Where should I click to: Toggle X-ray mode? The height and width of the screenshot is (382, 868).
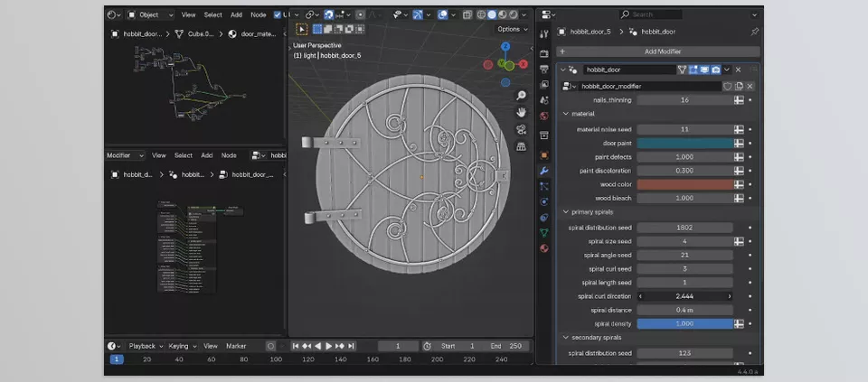[x=467, y=15]
